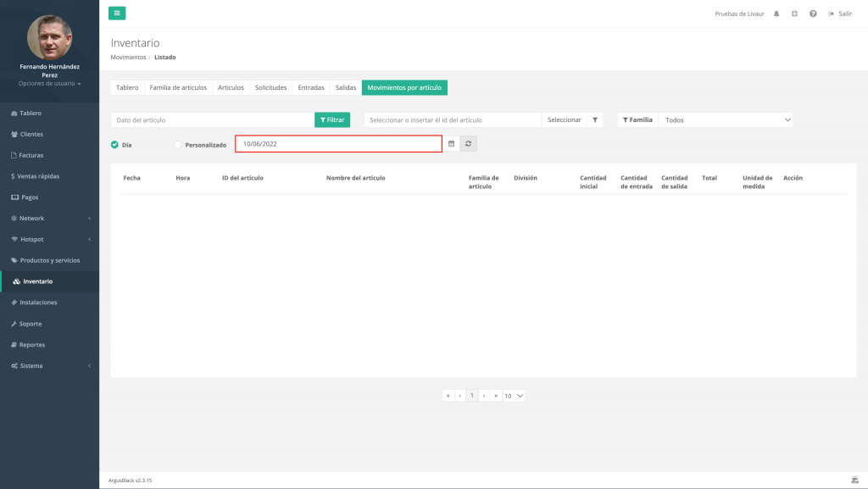Click the icon at footer right corner

(x=854, y=480)
